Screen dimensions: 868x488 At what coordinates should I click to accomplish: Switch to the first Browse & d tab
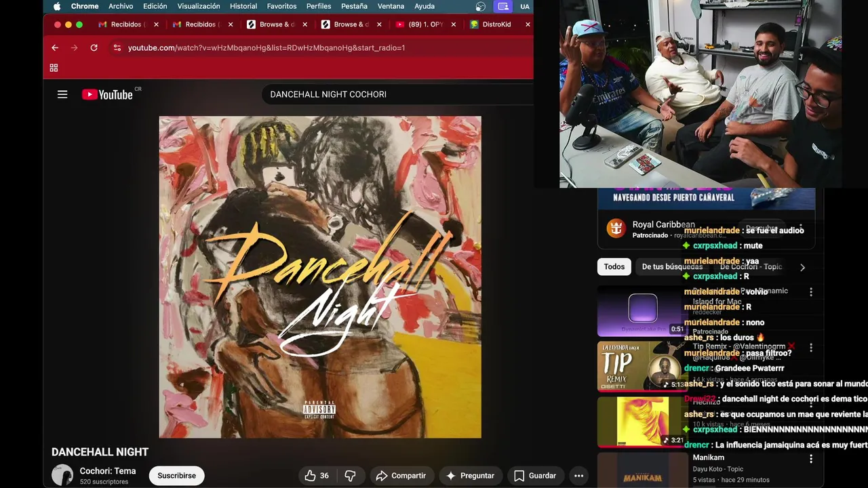pyautogui.click(x=275, y=24)
